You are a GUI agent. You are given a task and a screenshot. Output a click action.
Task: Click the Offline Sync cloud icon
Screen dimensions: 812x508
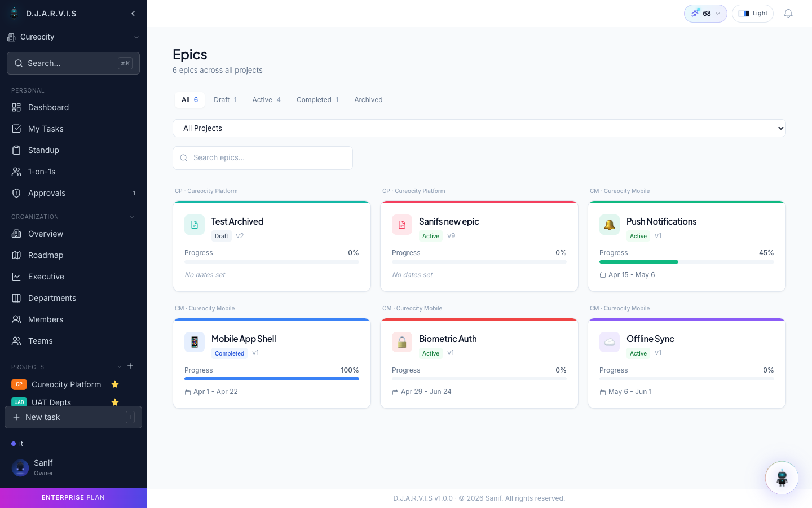[x=610, y=342]
